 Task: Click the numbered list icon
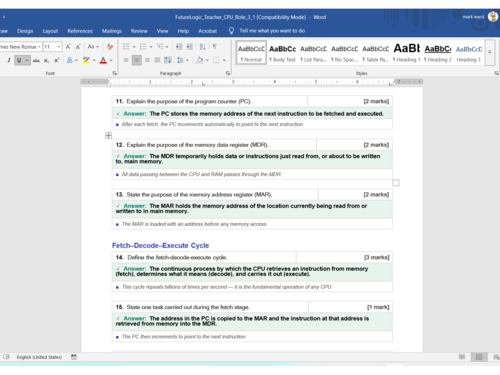143,47
